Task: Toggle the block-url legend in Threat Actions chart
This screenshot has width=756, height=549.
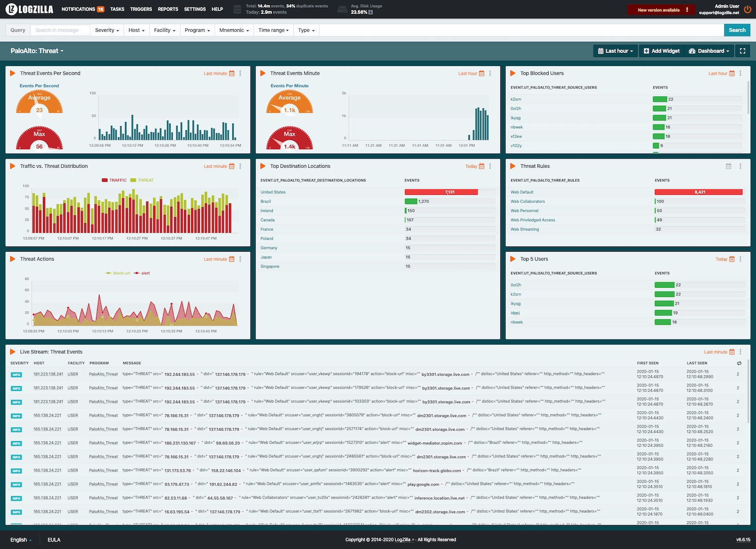Action: [117, 273]
